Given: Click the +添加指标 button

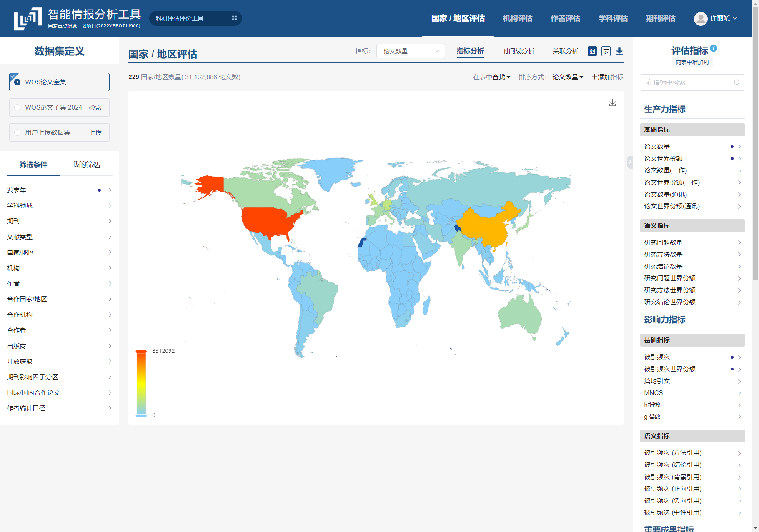Looking at the screenshot, I should tap(608, 77).
